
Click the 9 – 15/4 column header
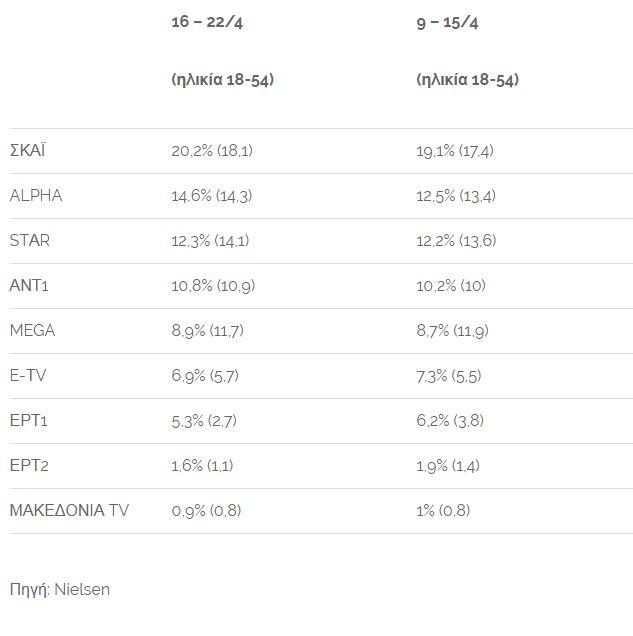pos(449,23)
